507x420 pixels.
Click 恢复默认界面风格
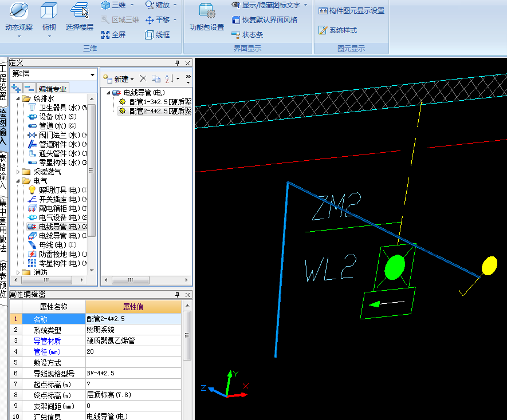pyautogui.click(x=265, y=19)
